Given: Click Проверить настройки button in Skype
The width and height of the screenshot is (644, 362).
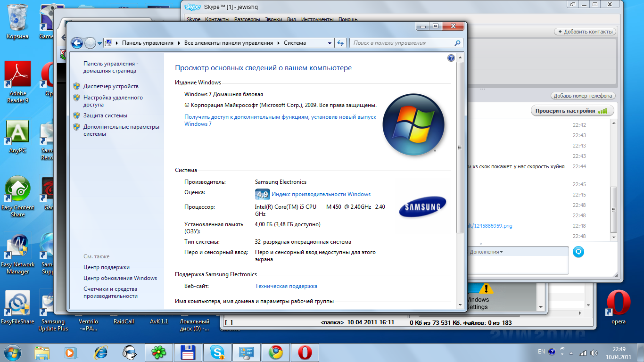Looking at the screenshot, I should (573, 111).
